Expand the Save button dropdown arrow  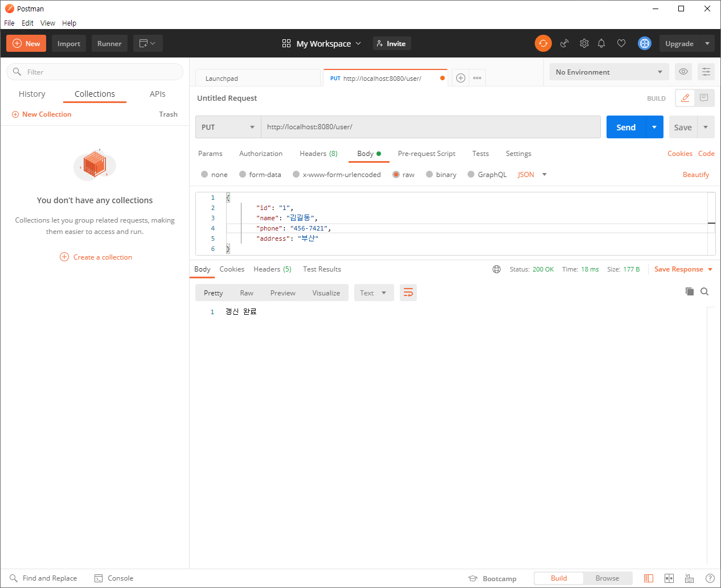706,127
